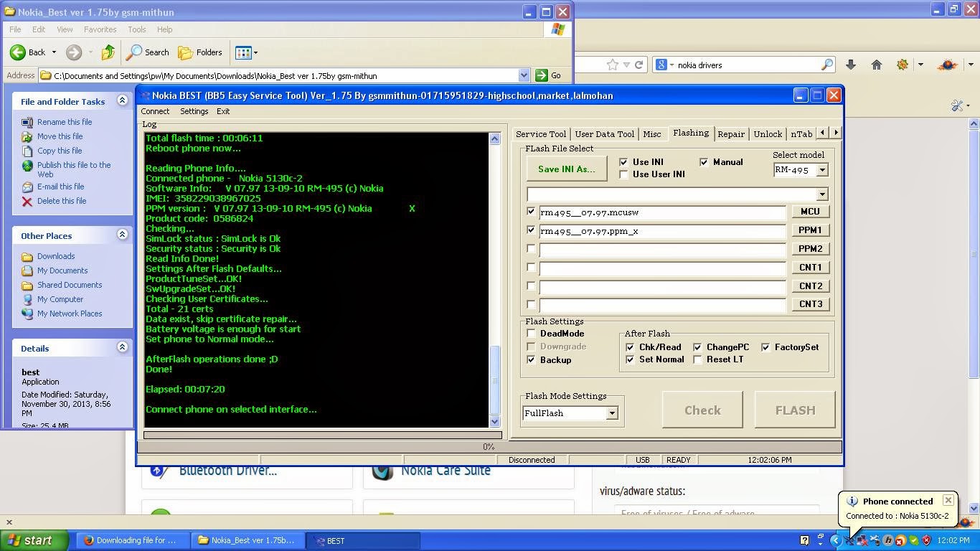The image size is (980, 551).
Task: Toggle the FactorySet checkbox
Action: coord(765,347)
